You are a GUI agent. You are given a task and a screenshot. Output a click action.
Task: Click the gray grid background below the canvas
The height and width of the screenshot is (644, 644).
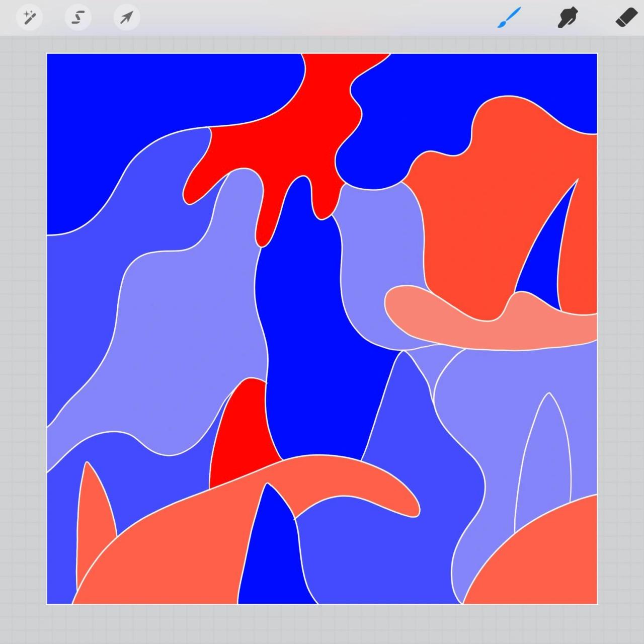coord(322,624)
